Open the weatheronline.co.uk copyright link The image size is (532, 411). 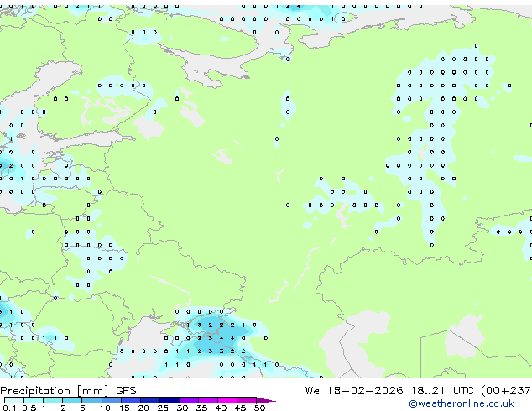(x=462, y=403)
